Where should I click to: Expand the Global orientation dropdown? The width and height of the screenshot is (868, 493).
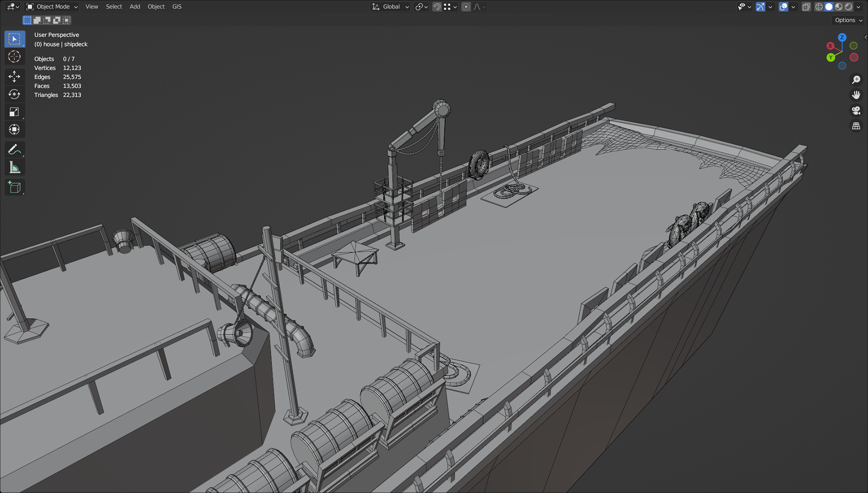(x=391, y=7)
